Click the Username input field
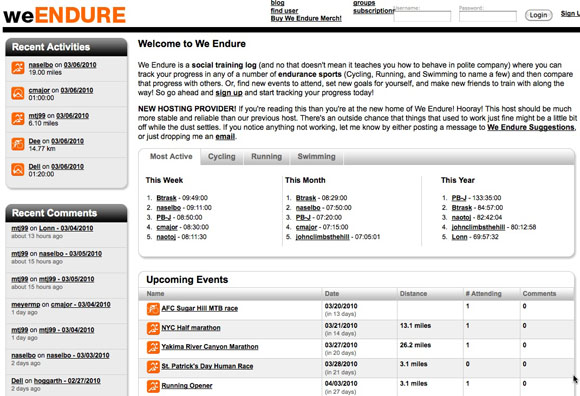 [x=422, y=16]
